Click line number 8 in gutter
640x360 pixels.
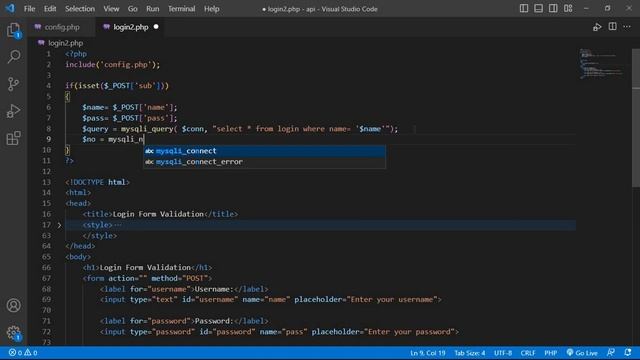(x=49, y=129)
